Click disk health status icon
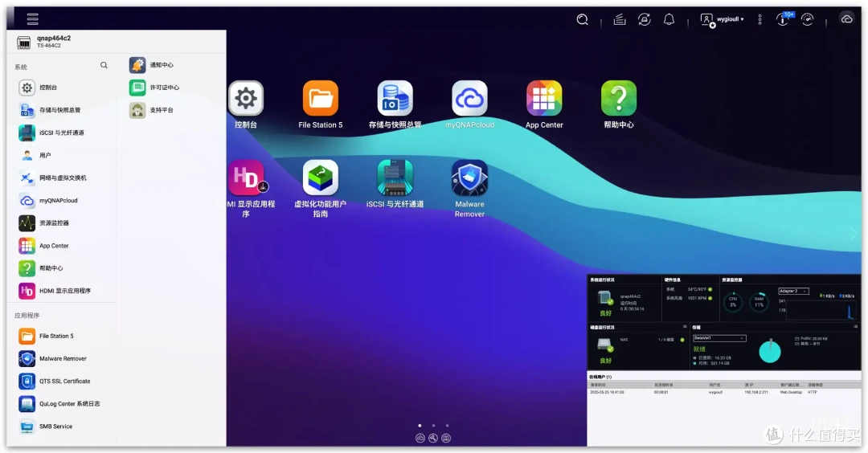868x453 pixels. click(x=605, y=345)
